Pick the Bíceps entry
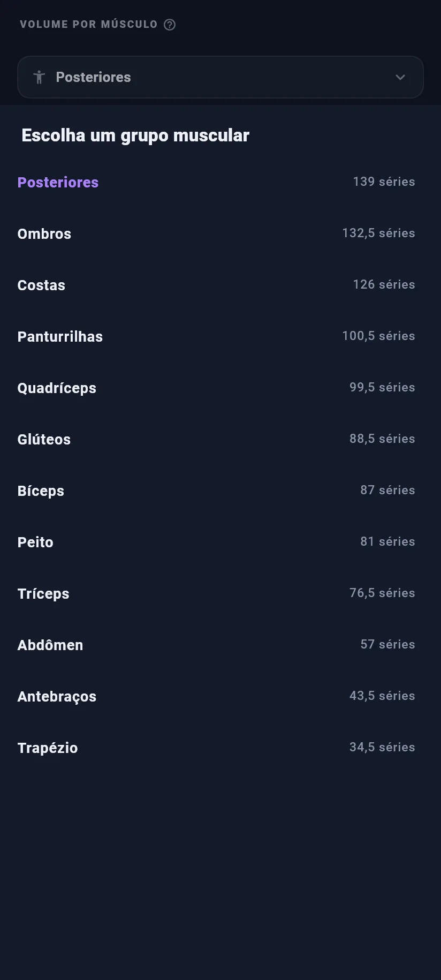Viewport: 441px width, 980px height. pos(216,491)
